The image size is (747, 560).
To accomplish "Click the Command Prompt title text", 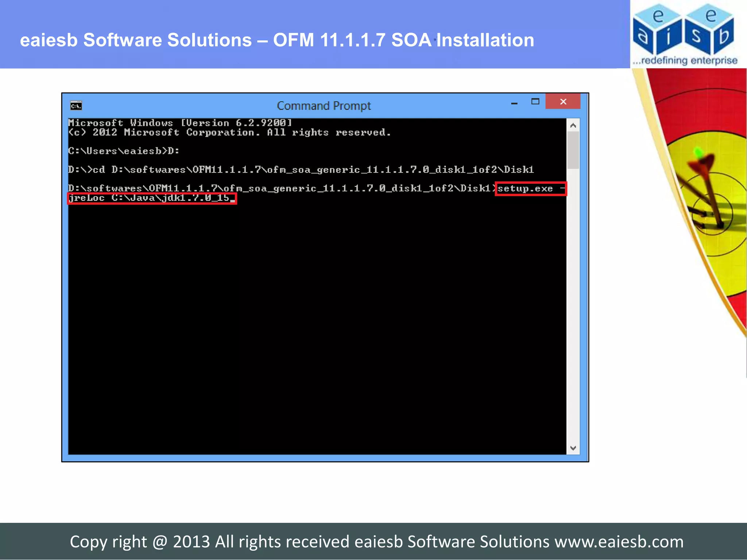I will 324,106.
